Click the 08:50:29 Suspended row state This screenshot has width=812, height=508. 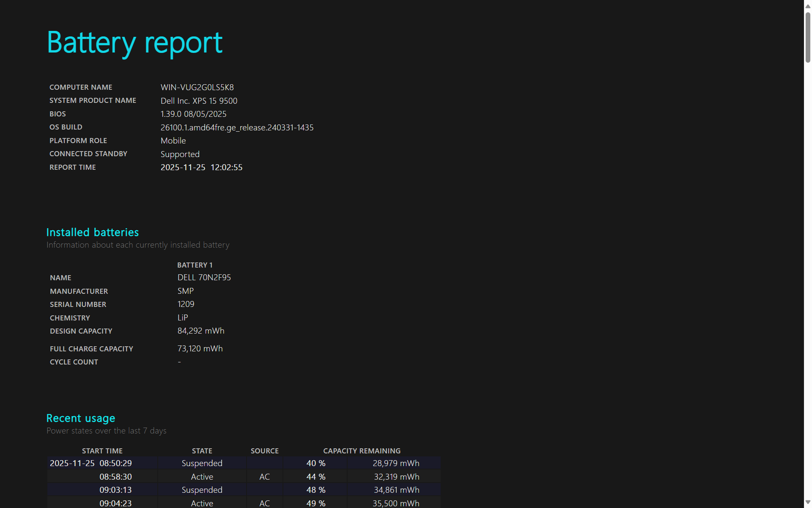202,463
